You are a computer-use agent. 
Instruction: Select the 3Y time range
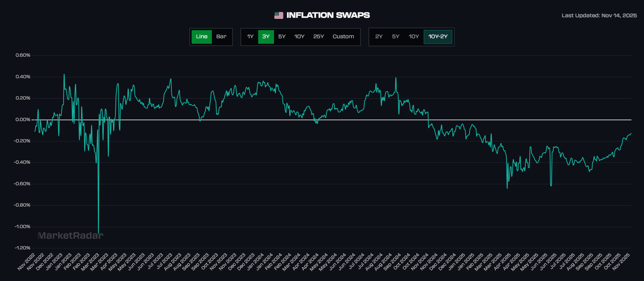click(x=266, y=37)
